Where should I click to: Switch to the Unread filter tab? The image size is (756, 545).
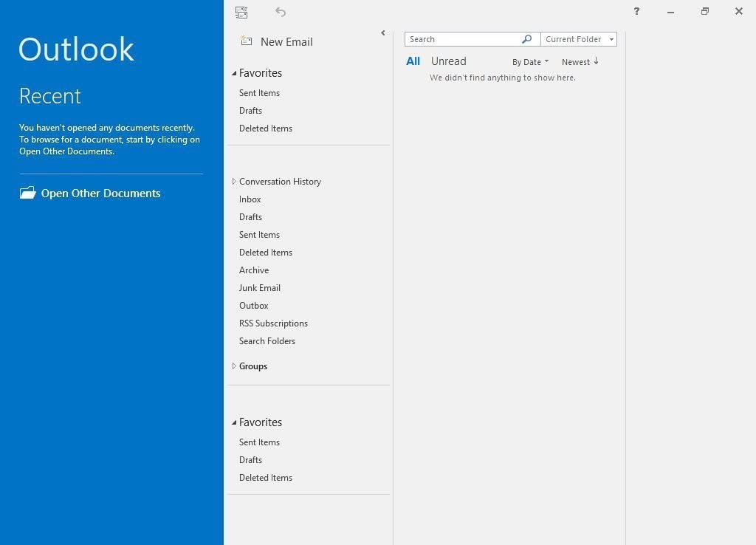coord(448,61)
